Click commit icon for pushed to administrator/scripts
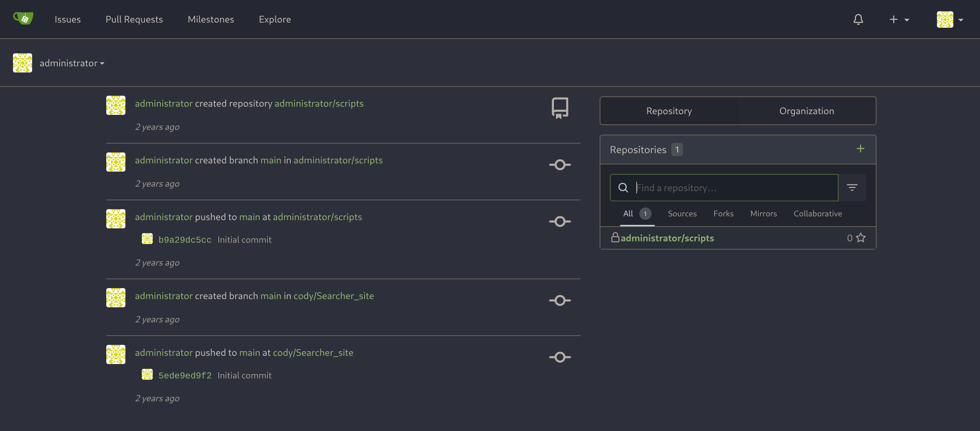 (x=560, y=221)
